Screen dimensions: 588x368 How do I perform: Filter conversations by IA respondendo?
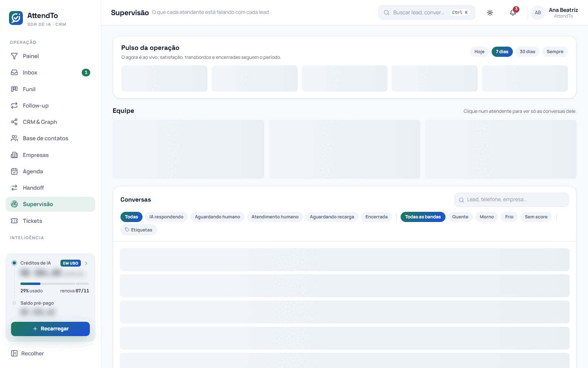[x=166, y=217]
